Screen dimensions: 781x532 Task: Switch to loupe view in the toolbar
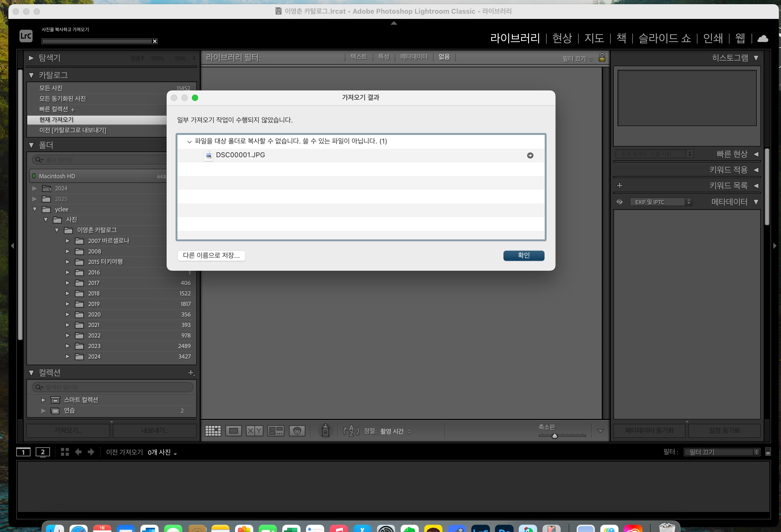click(234, 431)
